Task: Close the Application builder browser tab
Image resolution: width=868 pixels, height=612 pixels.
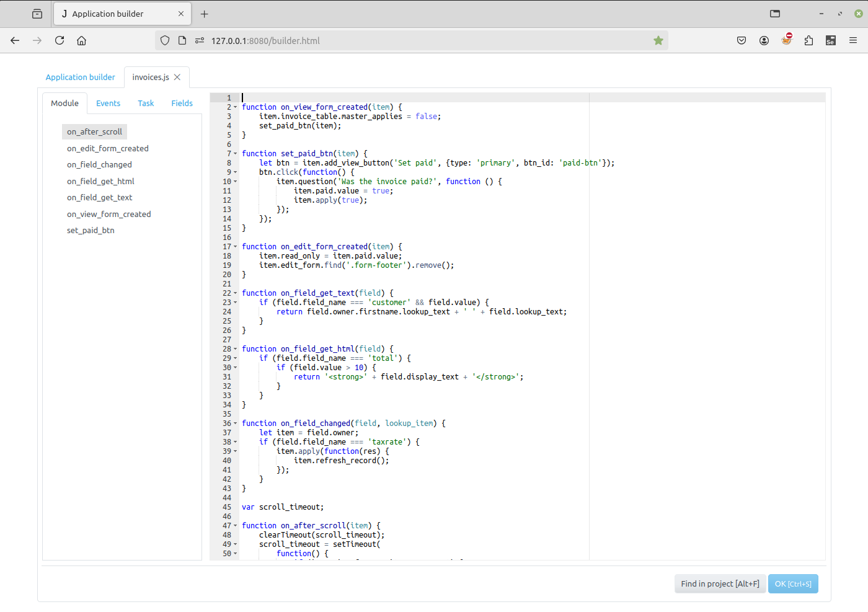Action: point(181,14)
